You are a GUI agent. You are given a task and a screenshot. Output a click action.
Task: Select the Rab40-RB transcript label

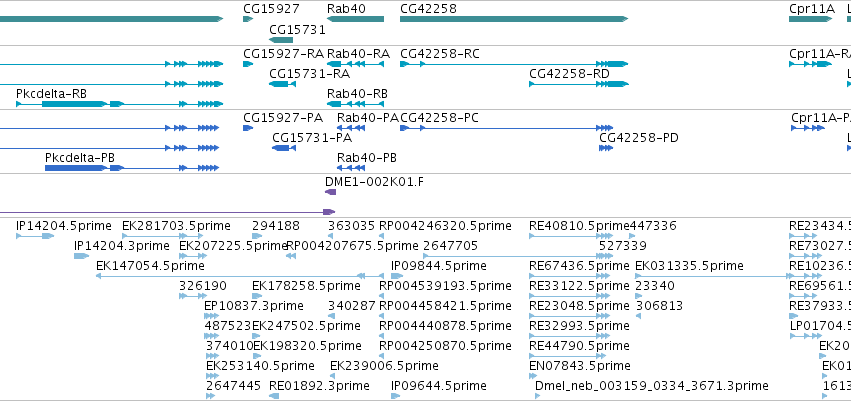tap(357, 94)
